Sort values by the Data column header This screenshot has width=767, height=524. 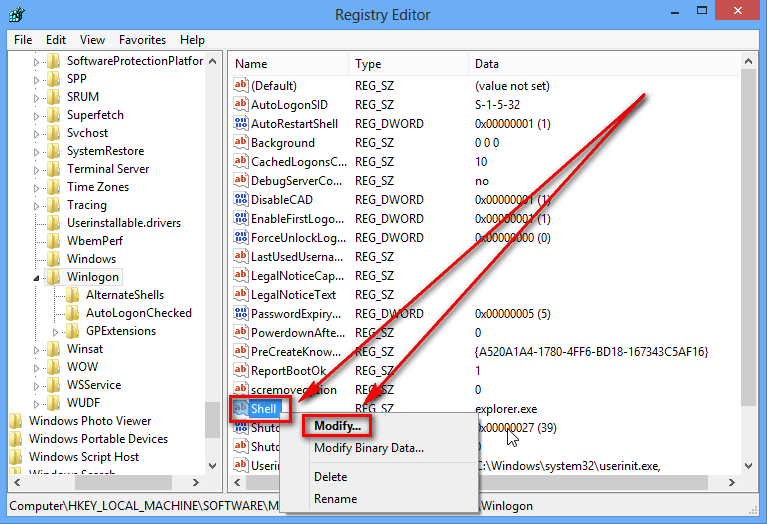pos(605,64)
